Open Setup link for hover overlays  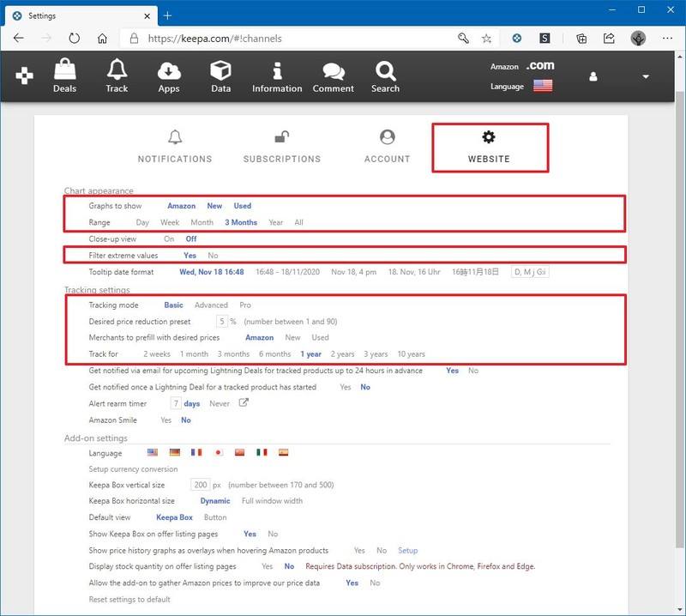[408, 550]
